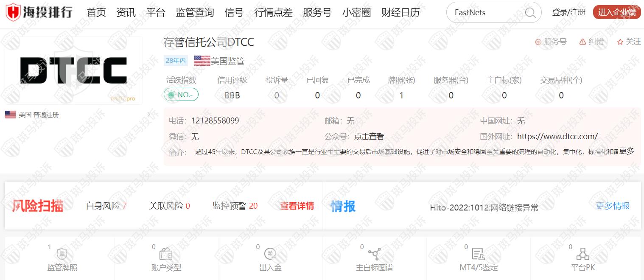This screenshot has height=280, width=644.
Task: Open the 账户类型 wallet icon
Action: (x=166, y=254)
